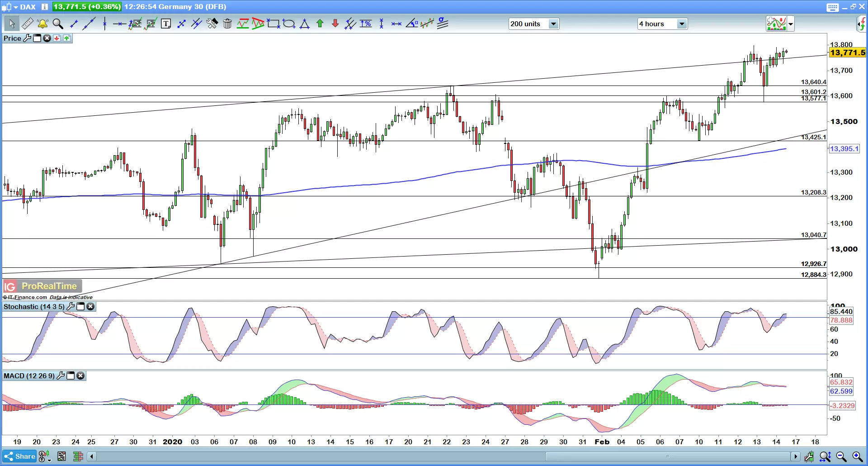Open the on-screen keyboard icon
Image resolution: width=868 pixels, height=466 pixels.
pos(833,7)
